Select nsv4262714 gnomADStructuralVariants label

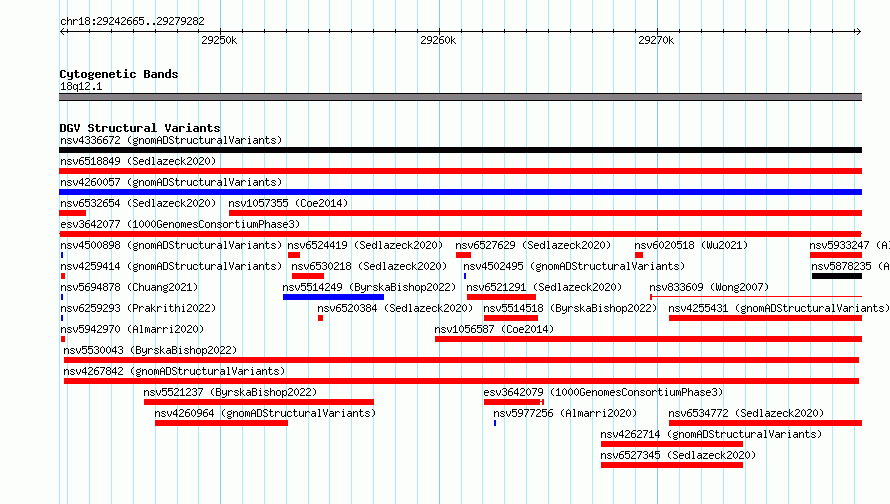pos(711,434)
